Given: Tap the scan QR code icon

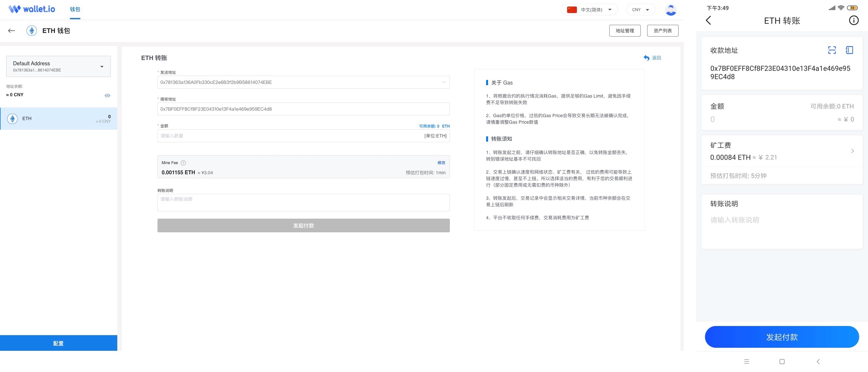Looking at the screenshot, I should pyautogui.click(x=832, y=50).
